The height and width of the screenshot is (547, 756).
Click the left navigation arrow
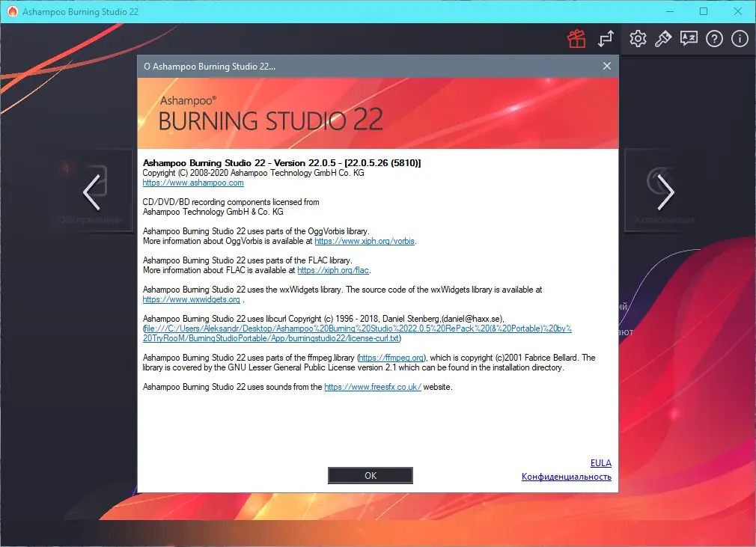(x=91, y=192)
